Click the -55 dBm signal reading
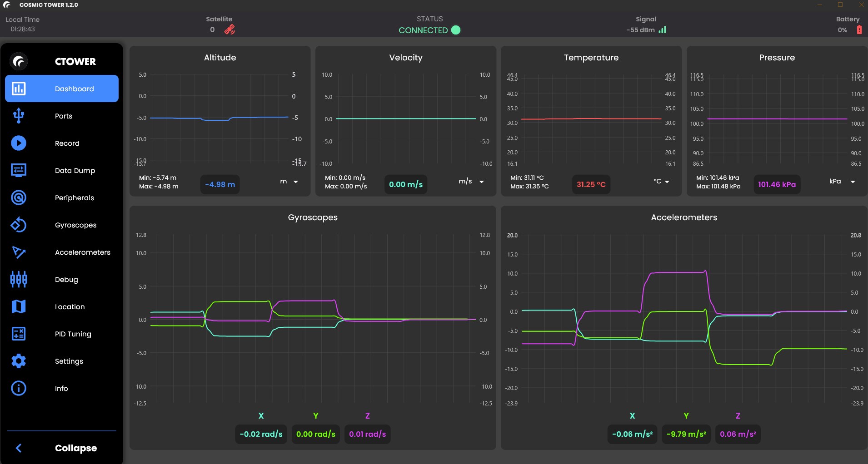This screenshot has height=464, width=868. (x=640, y=30)
